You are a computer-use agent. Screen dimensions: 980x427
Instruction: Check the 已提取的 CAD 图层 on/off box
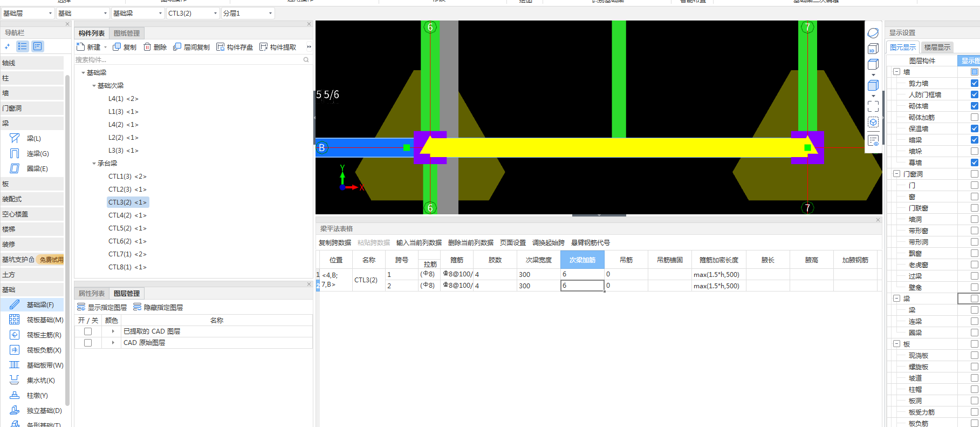tap(88, 331)
